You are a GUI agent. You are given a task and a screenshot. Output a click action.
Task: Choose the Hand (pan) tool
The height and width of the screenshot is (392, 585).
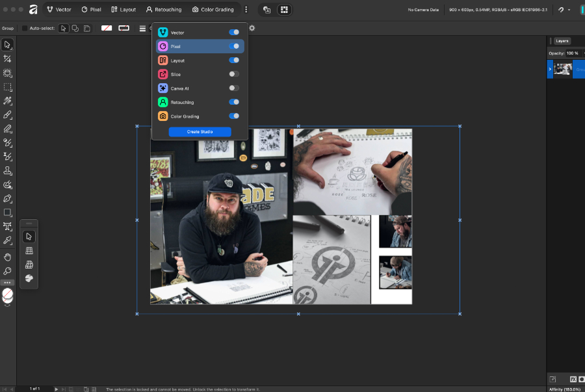click(x=8, y=257)
